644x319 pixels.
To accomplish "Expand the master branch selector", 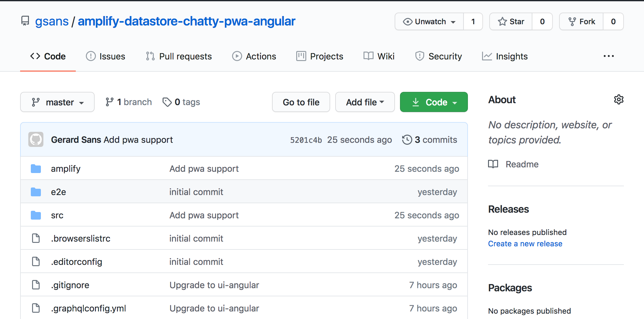I will pos(57,102).
